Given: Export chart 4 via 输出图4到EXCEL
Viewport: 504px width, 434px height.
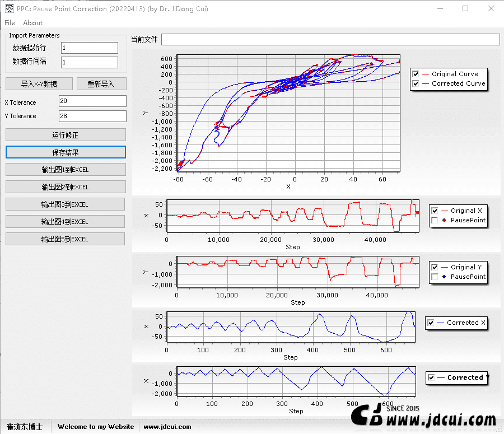Looking at the screenshot, I should pyautogui.click(x=66, y=222).
